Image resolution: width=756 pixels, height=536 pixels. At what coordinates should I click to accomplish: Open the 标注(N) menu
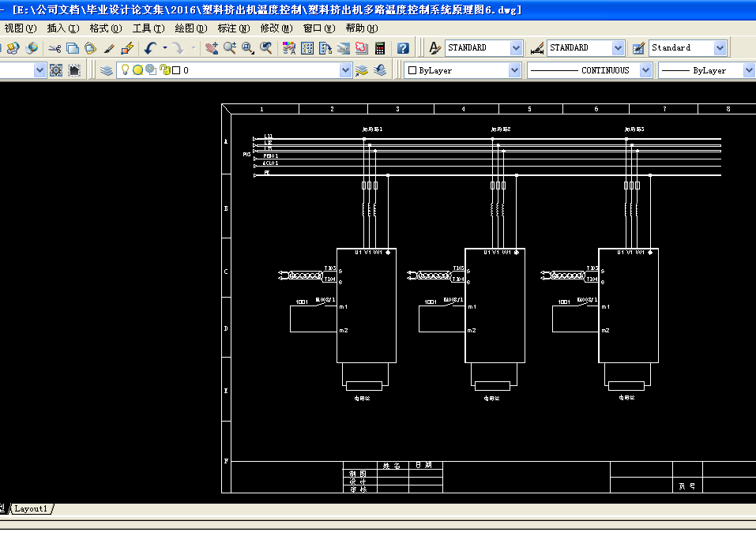(x=234, y=28)
